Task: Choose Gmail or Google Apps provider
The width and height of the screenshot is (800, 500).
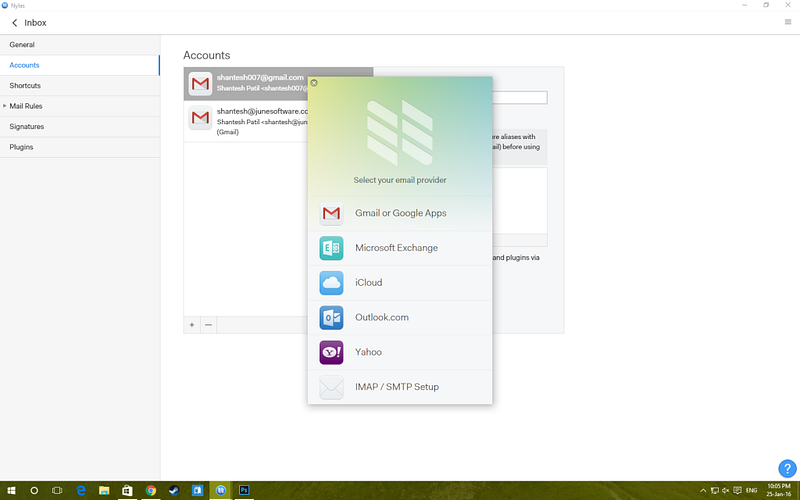Action: 400,213
